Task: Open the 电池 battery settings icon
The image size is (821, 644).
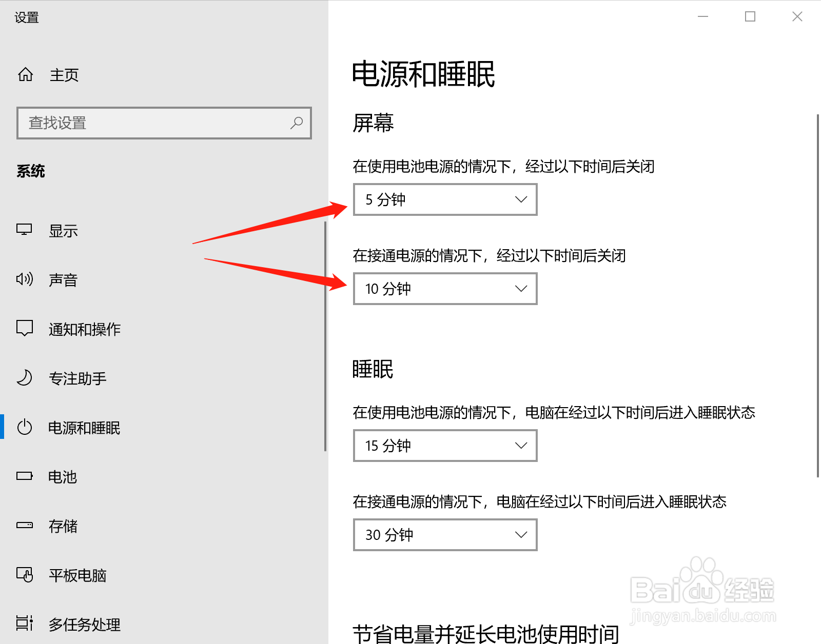Action: pyautogui.click(x=24, y=476)
